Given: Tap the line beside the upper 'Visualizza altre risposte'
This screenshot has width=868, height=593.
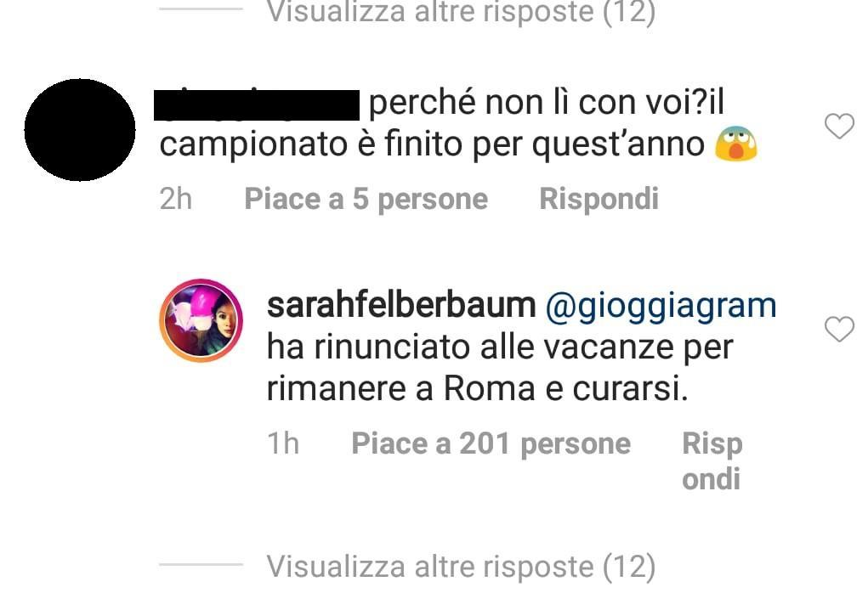Looking at the screenshot, I should pyautogui.click(x=201, y=8).
